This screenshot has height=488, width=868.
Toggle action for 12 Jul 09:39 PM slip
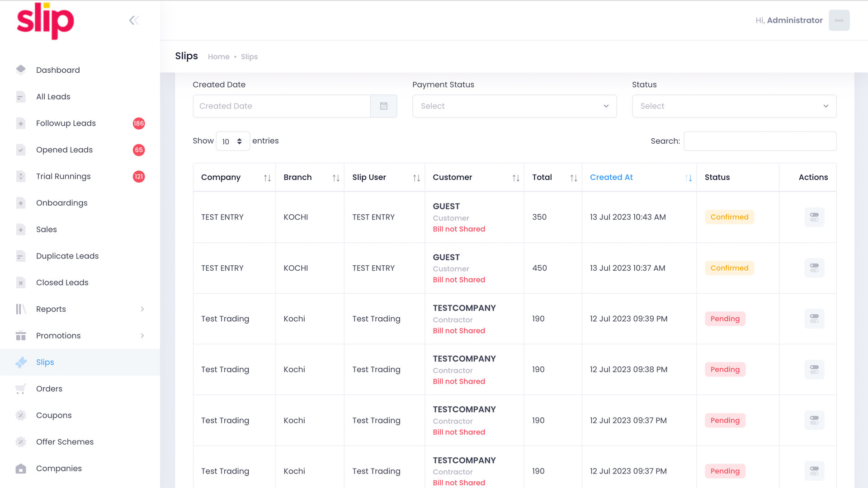click(814, 319)
